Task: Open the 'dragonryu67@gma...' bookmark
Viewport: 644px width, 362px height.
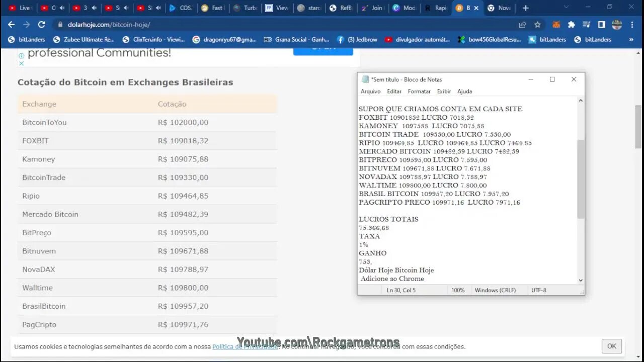Action: (x=224, y=39)
